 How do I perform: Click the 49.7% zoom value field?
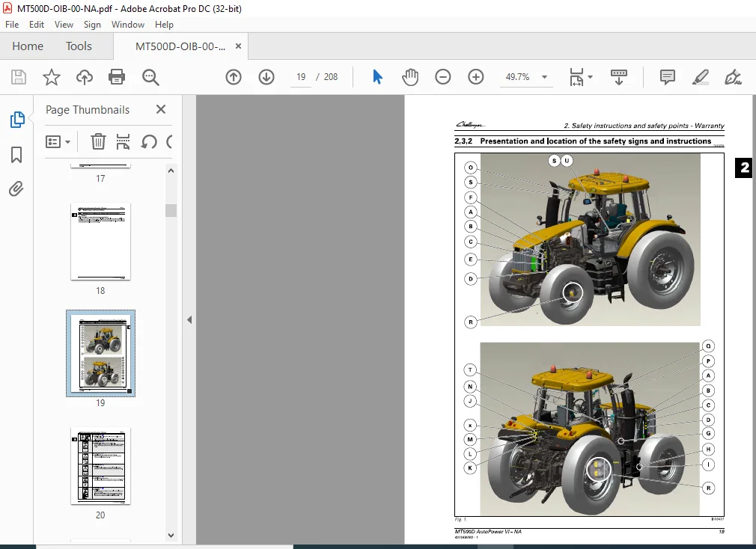pyautogui.click(x=517, y=77)
